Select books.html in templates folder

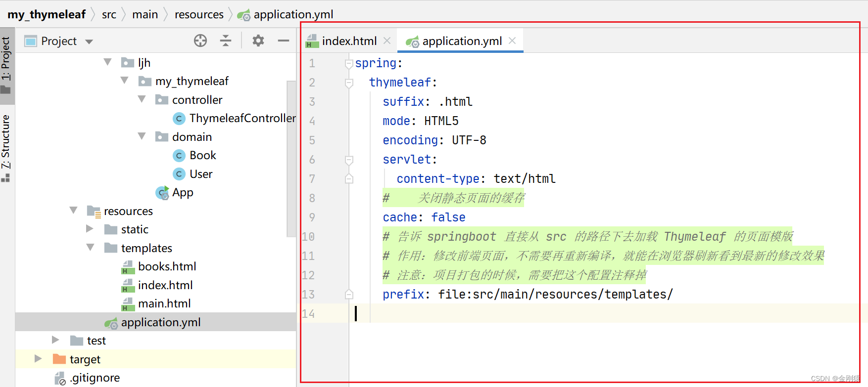tap(167, 266)
